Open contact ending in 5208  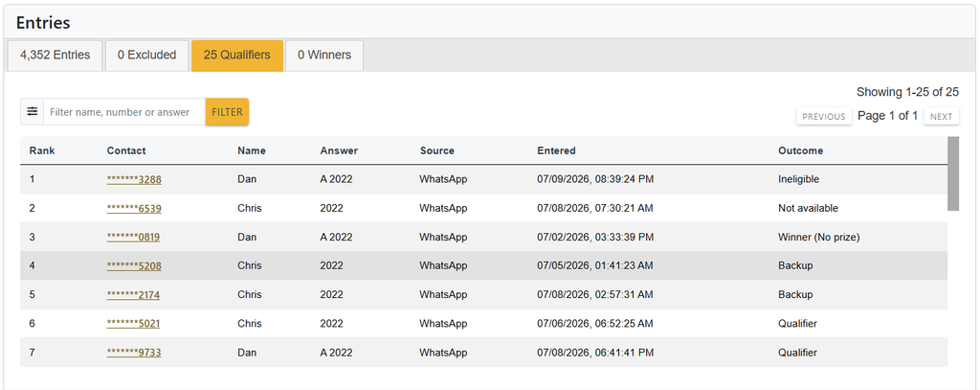(134, 266)
